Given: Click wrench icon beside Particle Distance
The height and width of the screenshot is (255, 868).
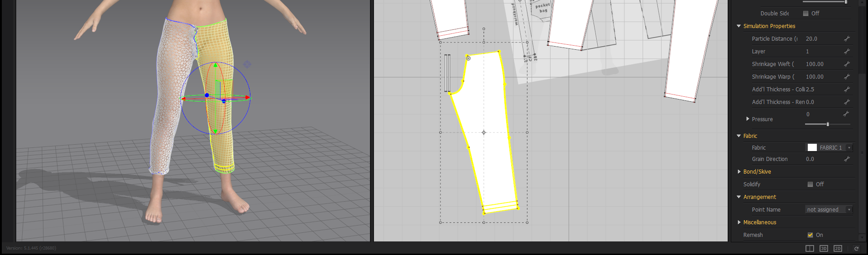Looking at the screenshot, I should (847, 39).
